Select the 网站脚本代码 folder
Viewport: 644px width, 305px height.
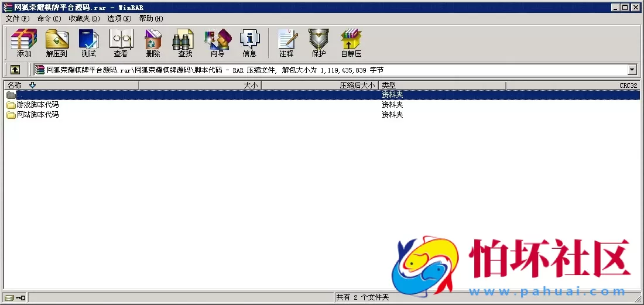click(37, 115)
